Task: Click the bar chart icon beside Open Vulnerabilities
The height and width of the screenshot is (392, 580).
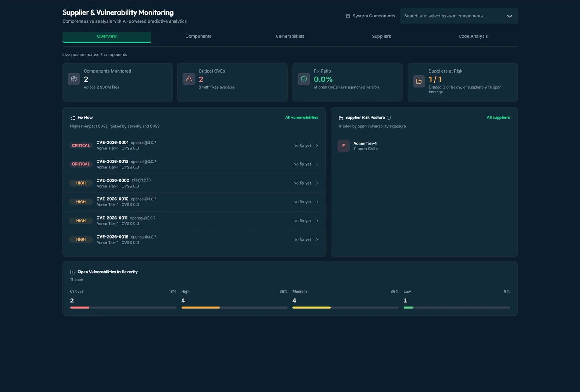Action: pyautogui.click(x=72, y=272)
